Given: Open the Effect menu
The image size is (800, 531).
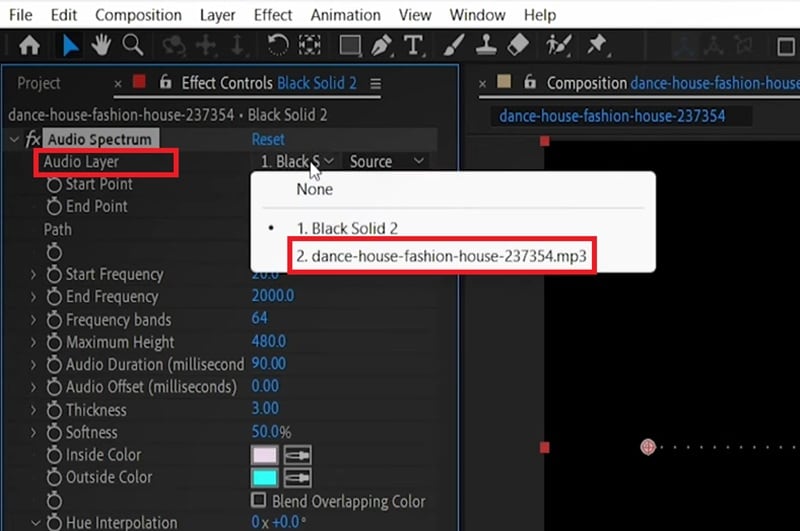Looking at the screenshot, I should [273, 15].
